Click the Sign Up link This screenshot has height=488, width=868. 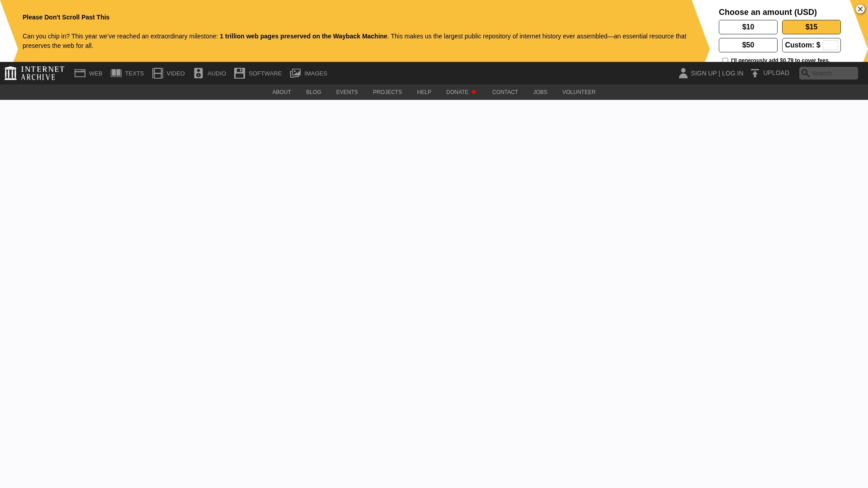[x=704, y=73]
